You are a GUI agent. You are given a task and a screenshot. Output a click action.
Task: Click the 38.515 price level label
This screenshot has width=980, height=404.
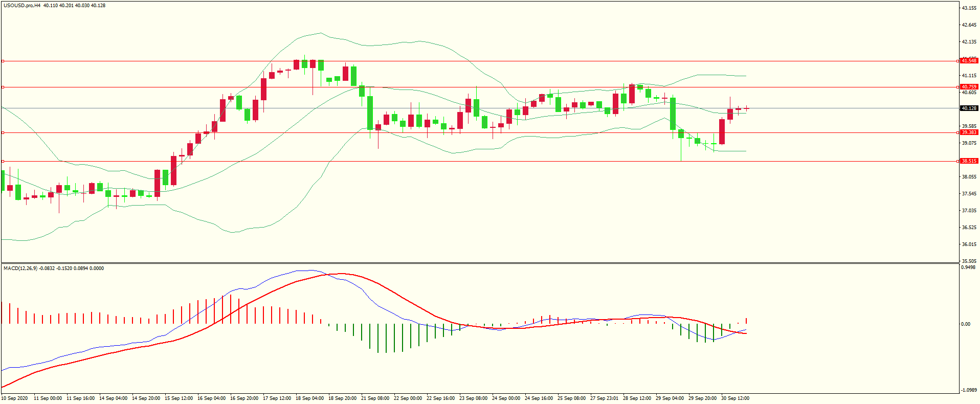point(969,161)
